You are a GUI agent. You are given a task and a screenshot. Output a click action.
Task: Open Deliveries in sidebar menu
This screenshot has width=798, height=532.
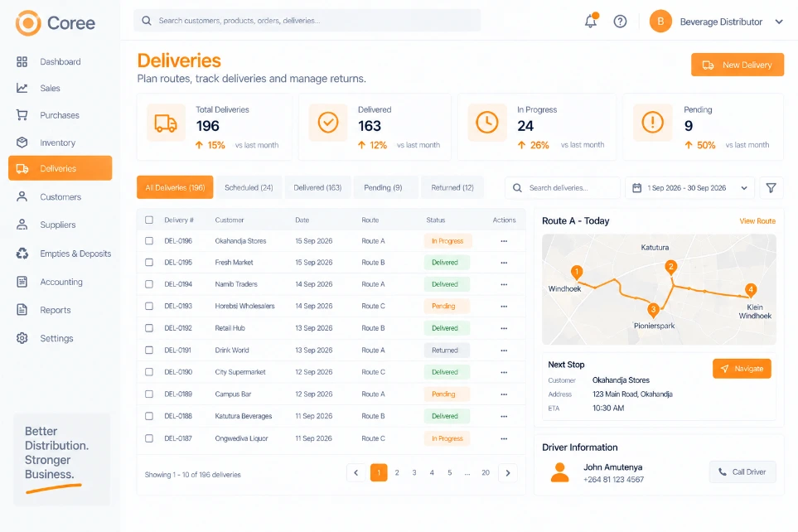pyautogui.click(x=60, y=168)
